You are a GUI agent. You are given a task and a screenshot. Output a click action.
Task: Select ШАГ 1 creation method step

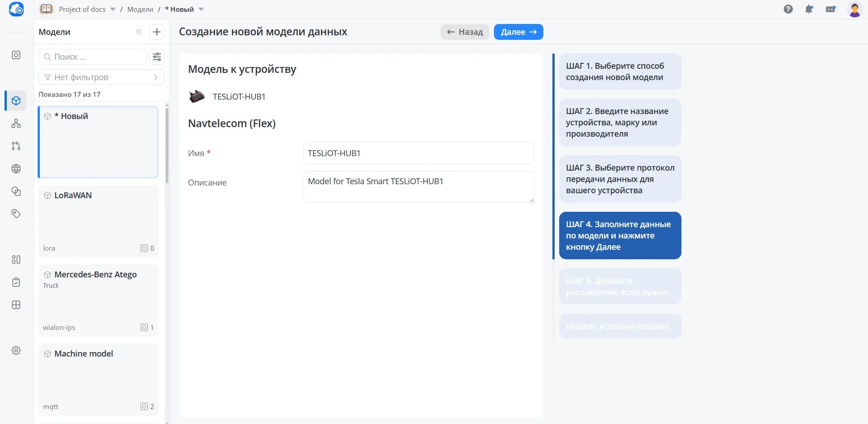point(620,71)
